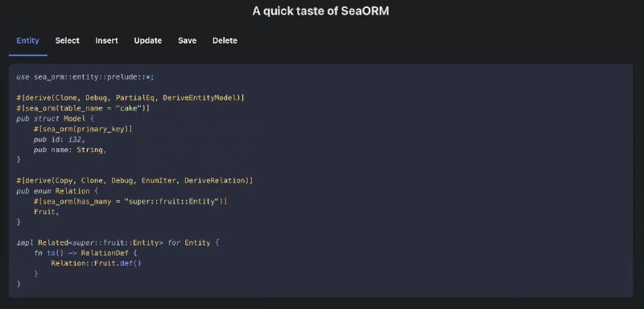Screen dimensions: 644x309
Task: Switch to the Update tab
Action: click(148, 40)
